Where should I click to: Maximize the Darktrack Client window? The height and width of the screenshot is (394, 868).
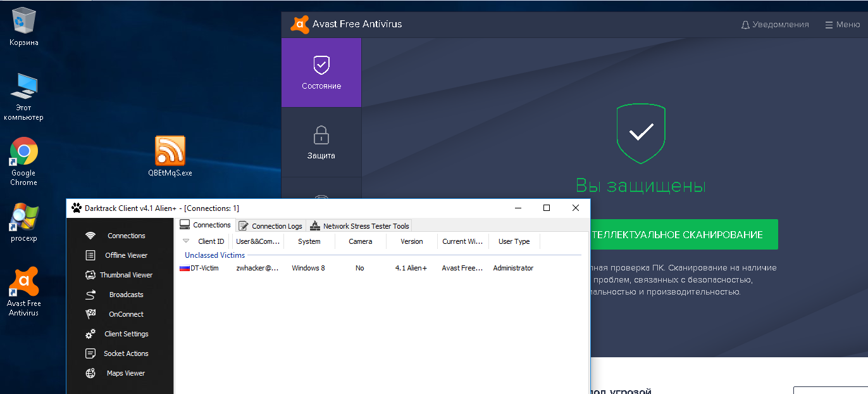click(x=547, y=208)
